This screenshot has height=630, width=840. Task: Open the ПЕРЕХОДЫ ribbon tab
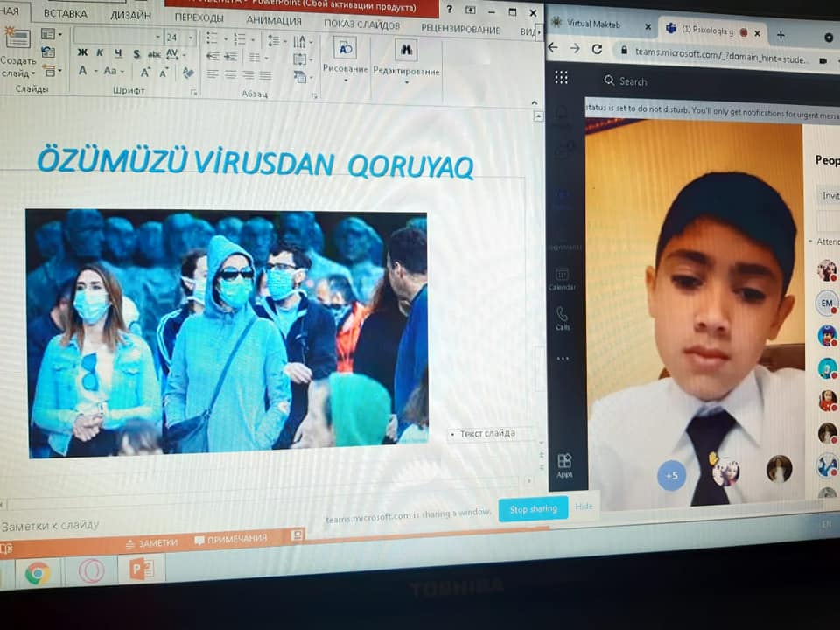point(199,17)
